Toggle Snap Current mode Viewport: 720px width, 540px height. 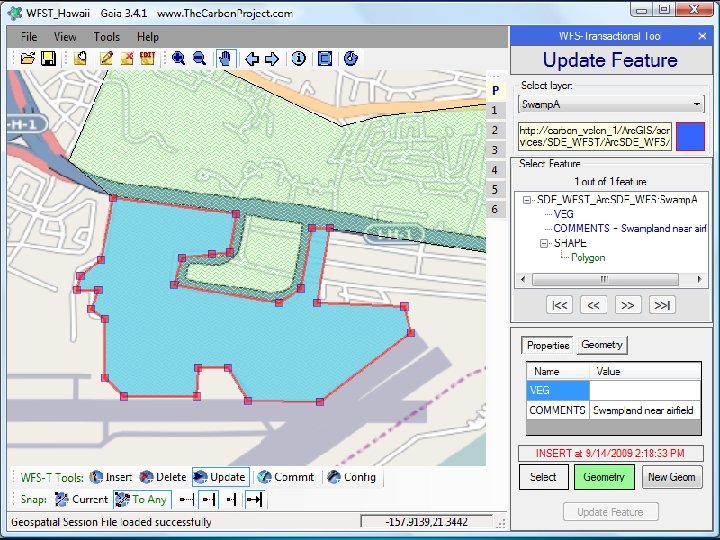click(x=81, y=499)
